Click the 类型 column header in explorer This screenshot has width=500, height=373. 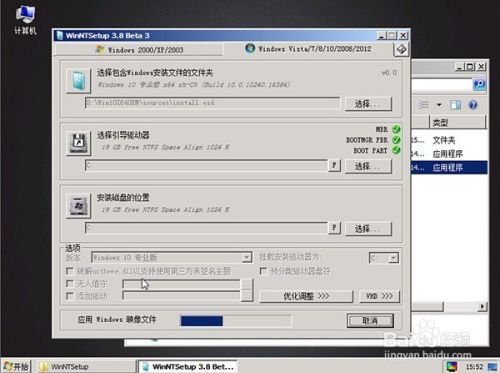click(x=457, y=122)
